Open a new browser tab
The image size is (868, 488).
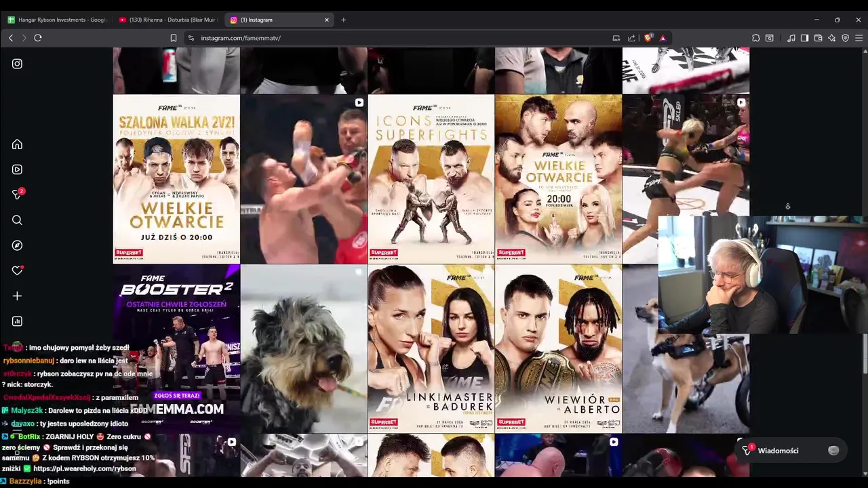coord(343,20)
